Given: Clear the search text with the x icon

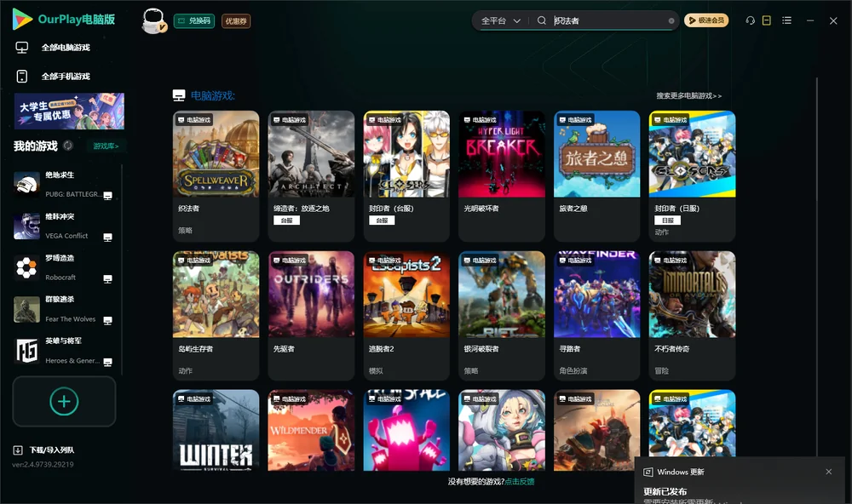Looking at the screenshot, I should click(x=671, y=20).
